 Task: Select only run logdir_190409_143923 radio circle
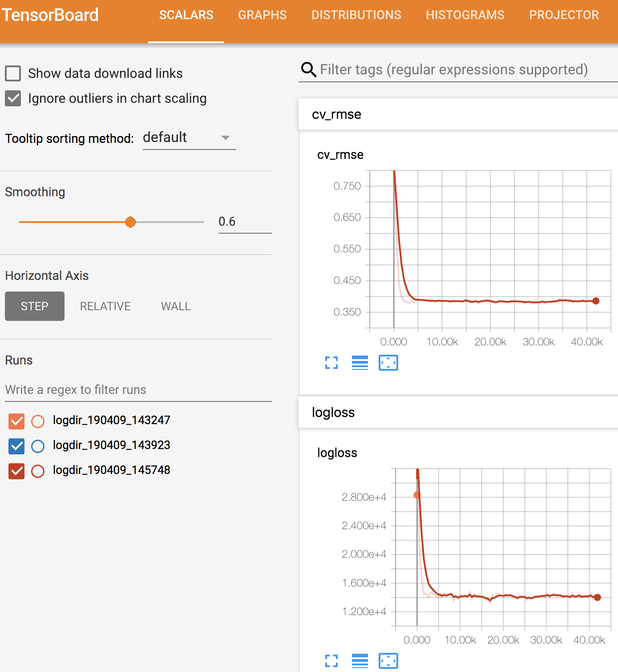[x=38, y=446]
